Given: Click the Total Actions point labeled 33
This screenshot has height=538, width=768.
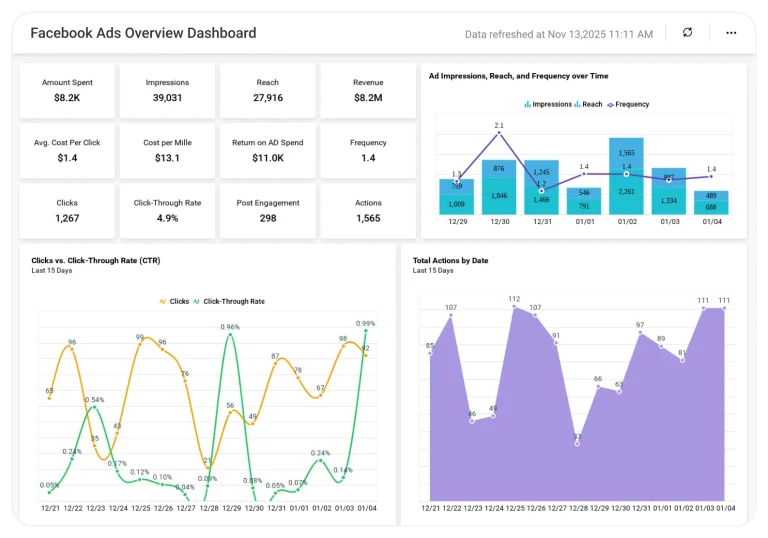Looking at the screenshot, I should 577,444.
